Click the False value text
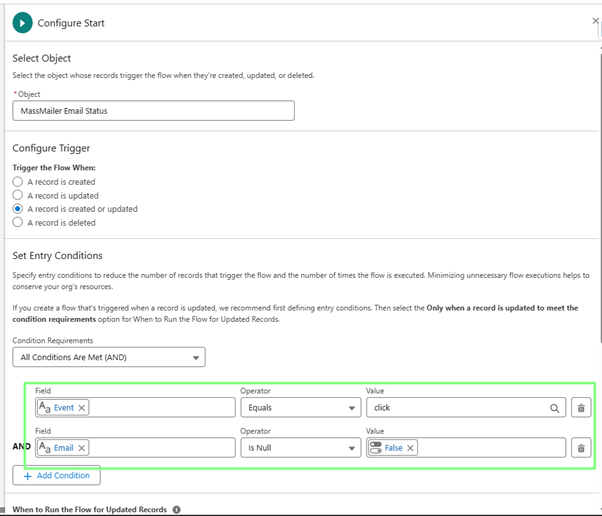 (394, 448)
